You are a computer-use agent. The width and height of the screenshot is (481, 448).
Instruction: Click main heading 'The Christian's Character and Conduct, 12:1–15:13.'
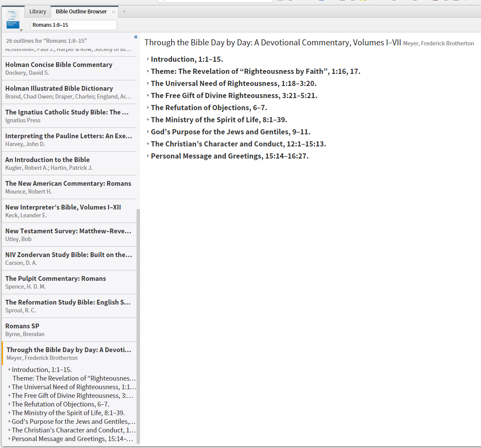pos(239,144)
